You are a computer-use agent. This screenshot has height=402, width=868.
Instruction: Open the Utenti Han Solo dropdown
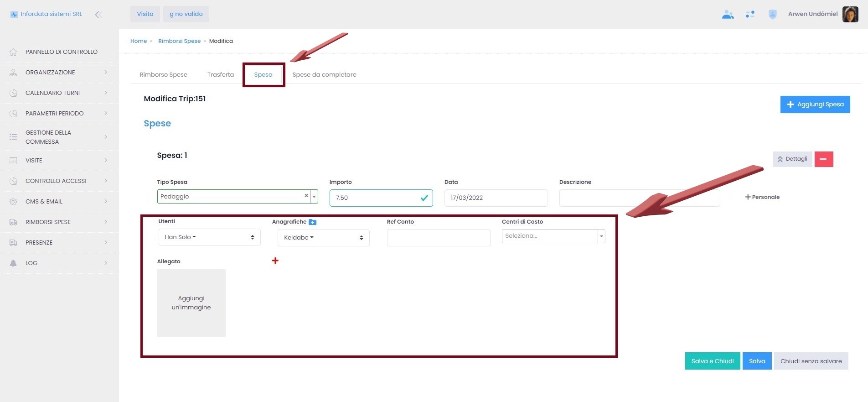pos(209,237)
